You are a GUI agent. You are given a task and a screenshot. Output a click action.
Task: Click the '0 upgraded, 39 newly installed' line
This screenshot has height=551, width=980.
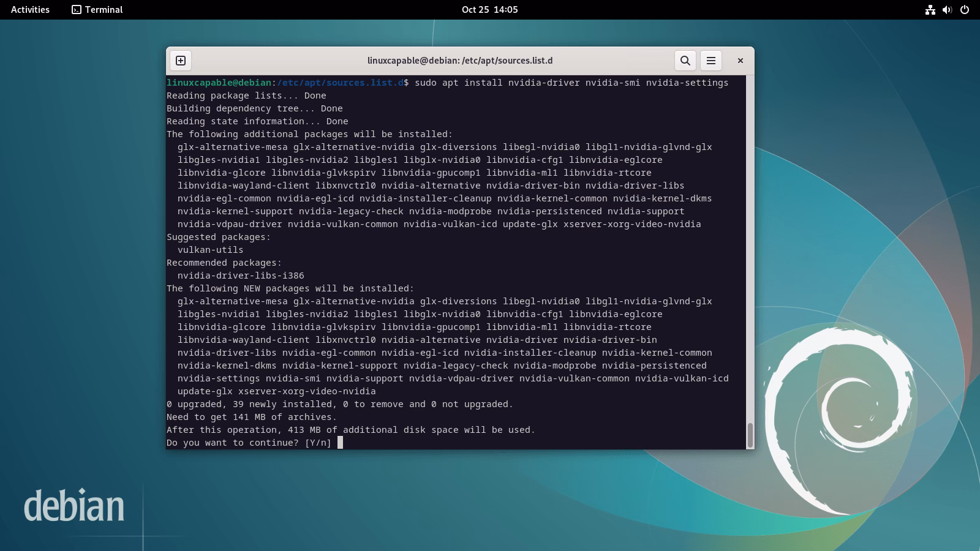[x=340, y=404]
